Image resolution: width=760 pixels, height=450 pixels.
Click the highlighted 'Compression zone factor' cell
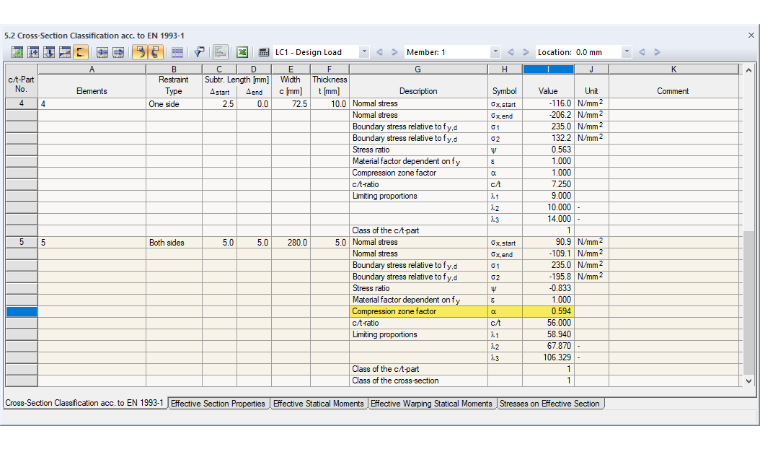418,311
